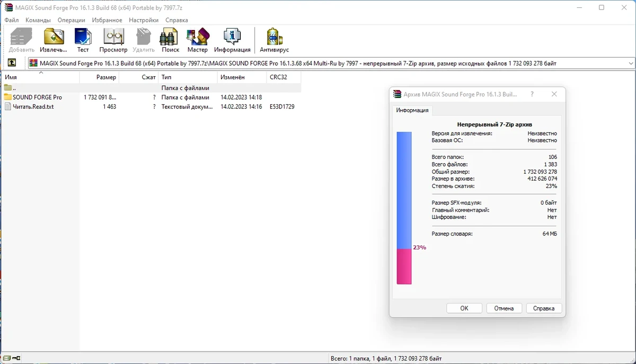This screenshot has width=636, height=364.
Task: Go up one folder level arrow
Action: (x=12, y=63)
